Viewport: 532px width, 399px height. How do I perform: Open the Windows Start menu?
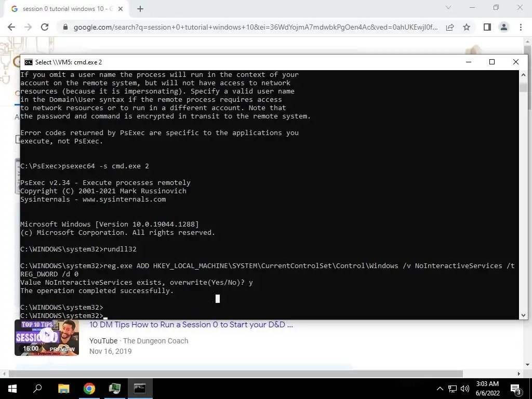tap(12, 388)
